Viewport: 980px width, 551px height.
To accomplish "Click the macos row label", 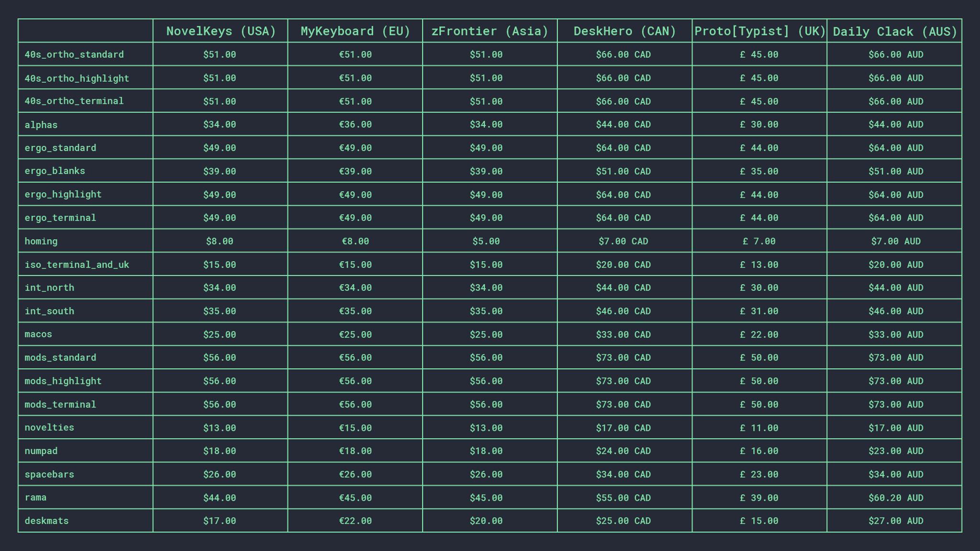I will point(38,334).
